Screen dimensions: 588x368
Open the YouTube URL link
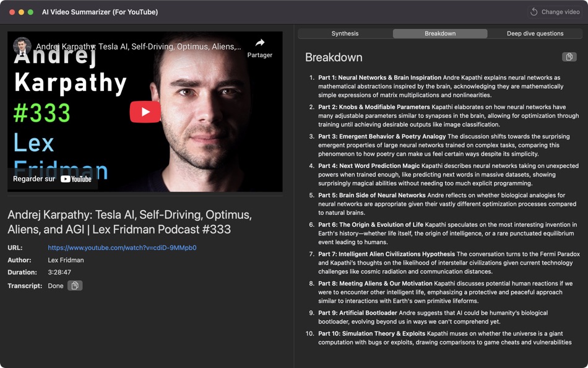123,248
